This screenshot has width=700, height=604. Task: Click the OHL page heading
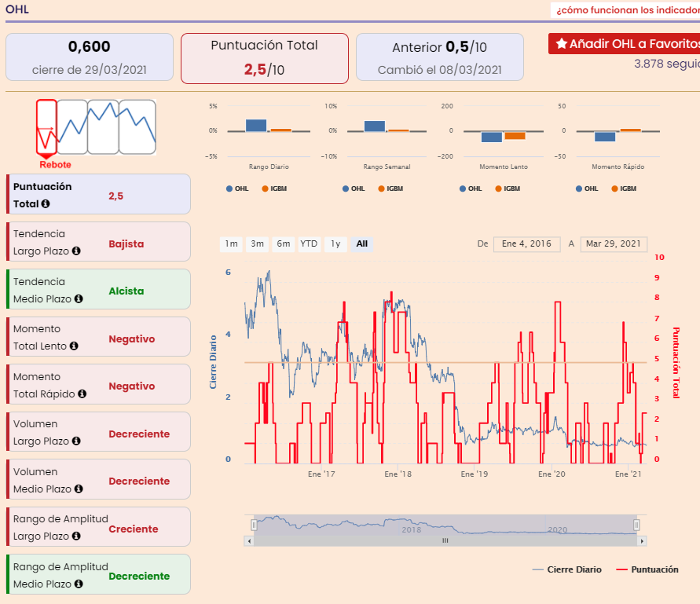point(17,9)
